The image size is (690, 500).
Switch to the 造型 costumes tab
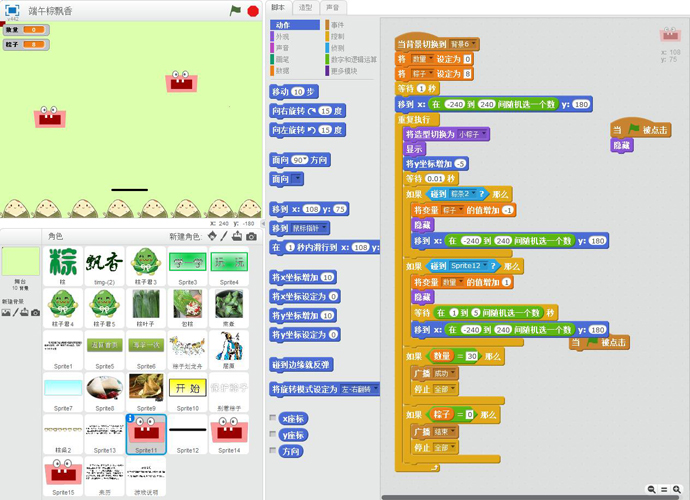[x=306, y=7]
